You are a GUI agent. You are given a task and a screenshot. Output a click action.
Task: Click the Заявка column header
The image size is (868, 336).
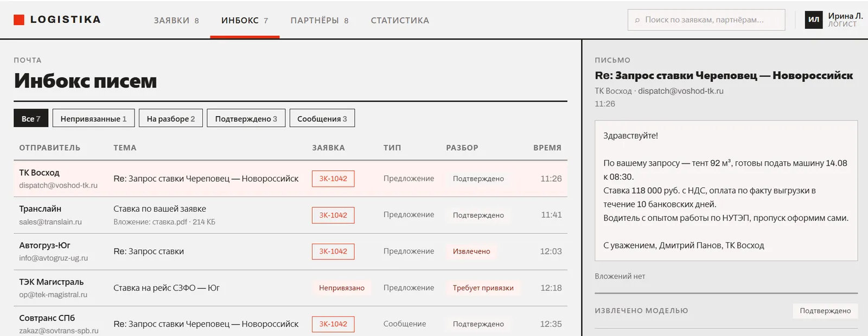pyautogui.click(x=328, y=148)
